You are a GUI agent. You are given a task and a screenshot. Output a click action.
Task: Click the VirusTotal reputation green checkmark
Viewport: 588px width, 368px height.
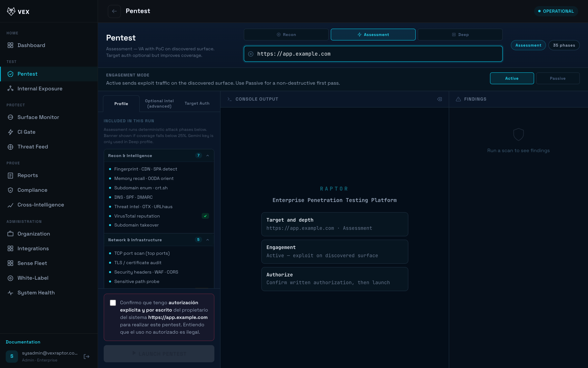click(x=205, y=216)
